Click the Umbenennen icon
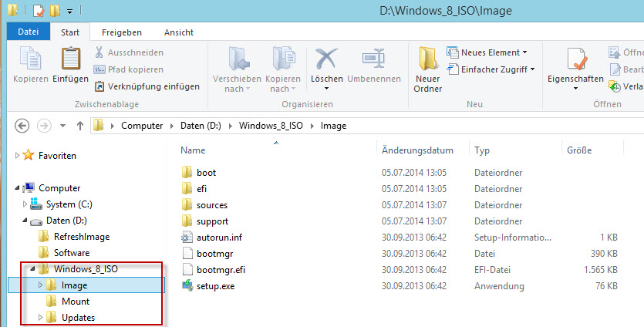 [x=374, y=59]
